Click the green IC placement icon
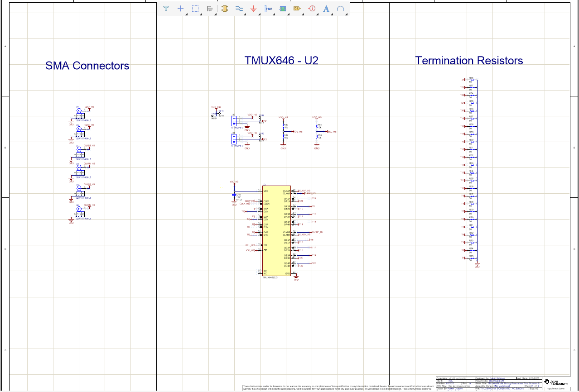Screen dimensions: 579x392 pyautogui.click(x=283, y=8)
